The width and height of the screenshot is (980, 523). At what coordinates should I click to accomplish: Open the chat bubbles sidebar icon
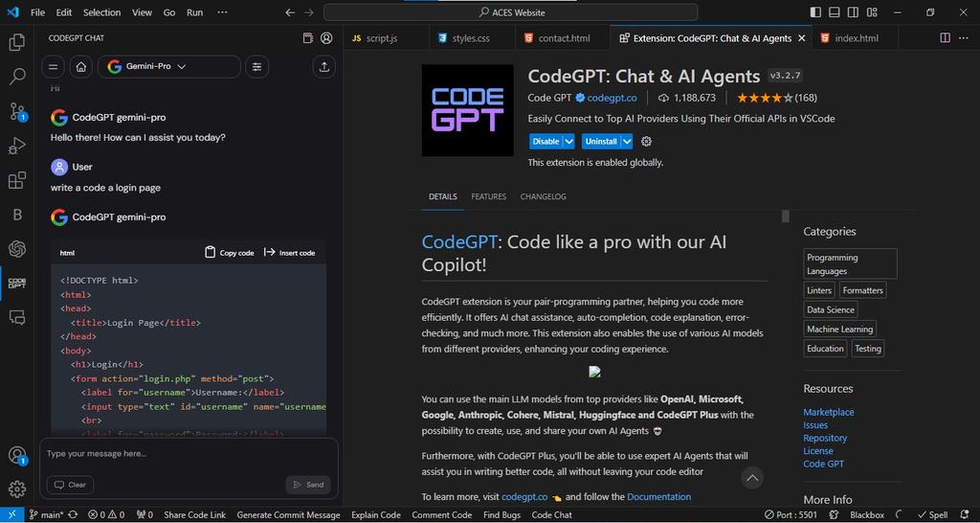[17, 318]
